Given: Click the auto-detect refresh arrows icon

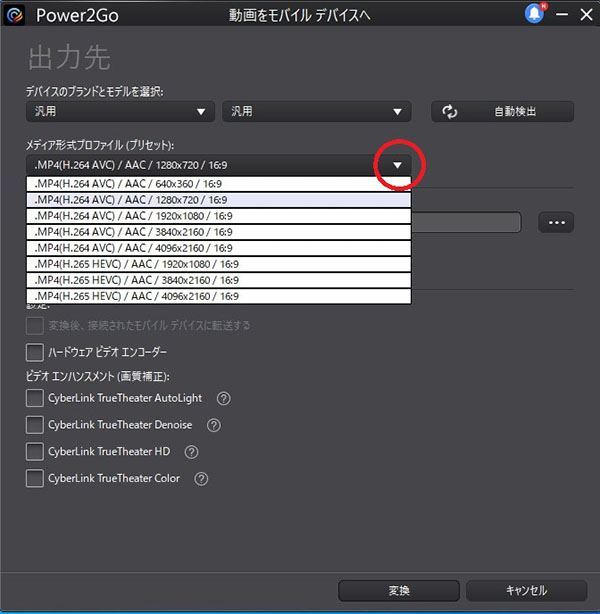Looking at the screenshot, I should [450, 112].
